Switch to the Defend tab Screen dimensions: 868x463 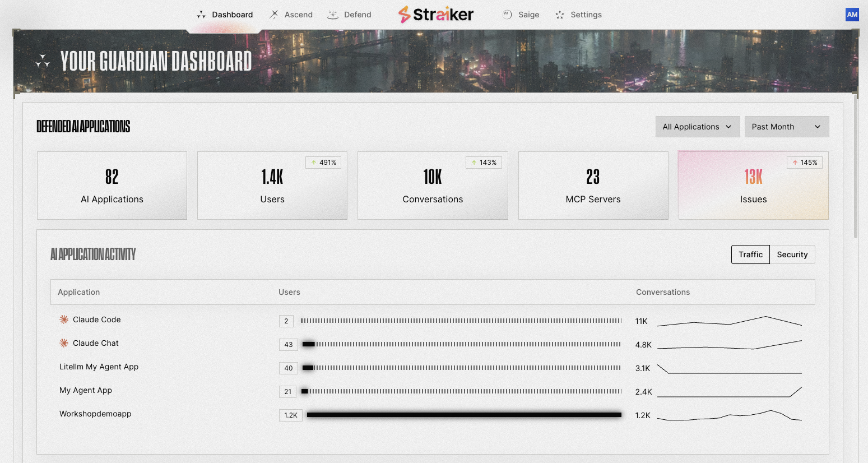(350, 15)
